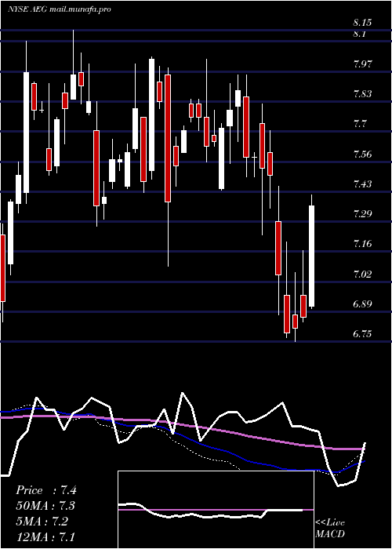The height and width of the screenshot is (549, 392).
Task: Click the 7.29 price axis label
Action: 364,213
